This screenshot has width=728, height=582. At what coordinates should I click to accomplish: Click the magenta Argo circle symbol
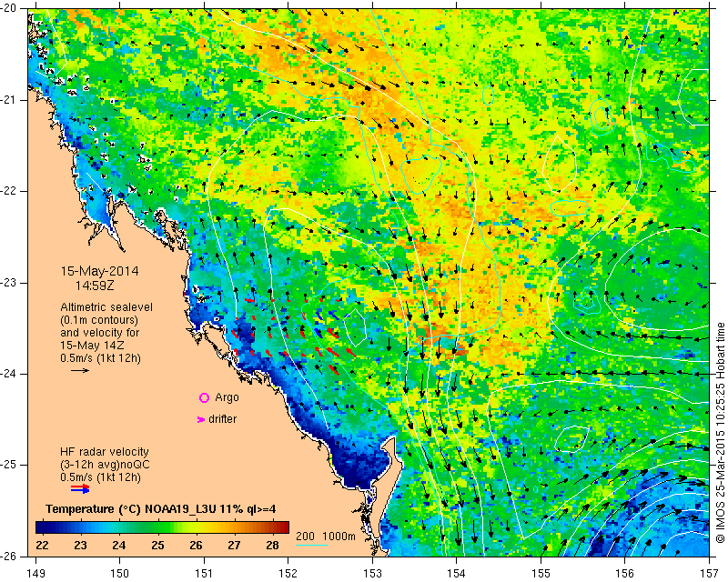tap(204, 397)
